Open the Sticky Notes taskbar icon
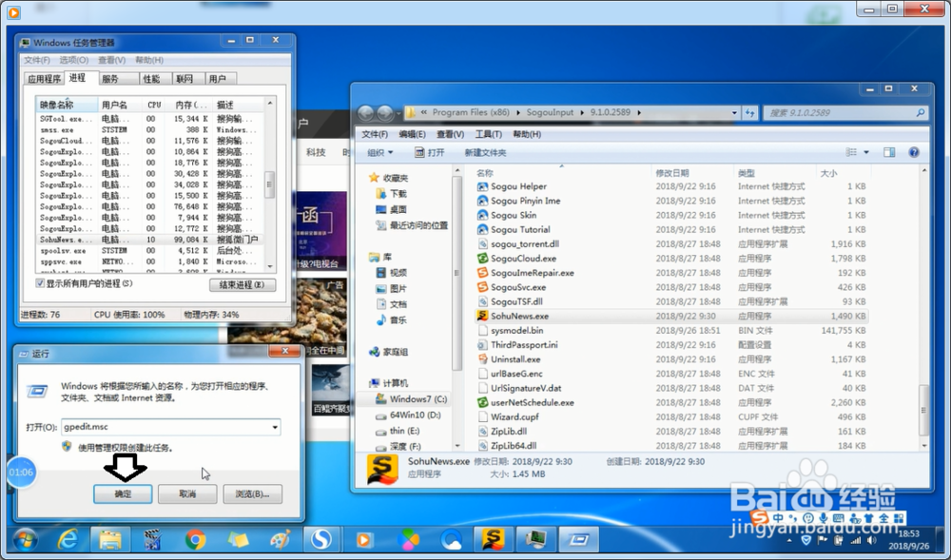 237,539
